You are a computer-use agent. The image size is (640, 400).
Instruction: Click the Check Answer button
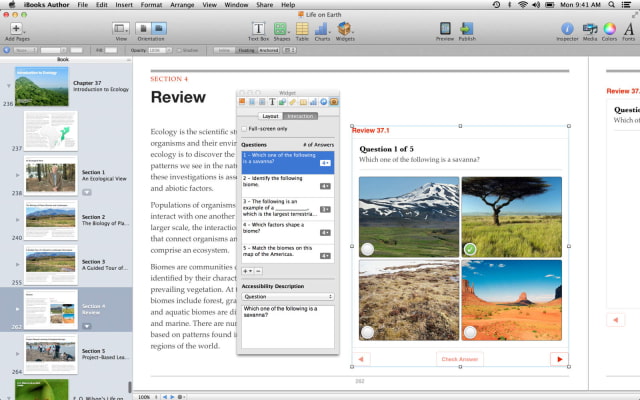(x=459, y=359)
